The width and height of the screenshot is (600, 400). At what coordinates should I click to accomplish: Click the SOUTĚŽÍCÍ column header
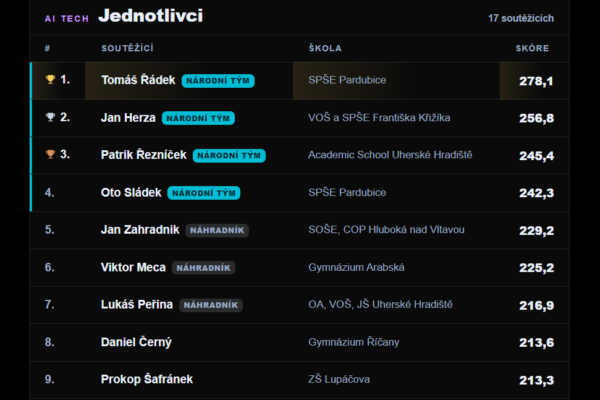click(x=127, y=48)
